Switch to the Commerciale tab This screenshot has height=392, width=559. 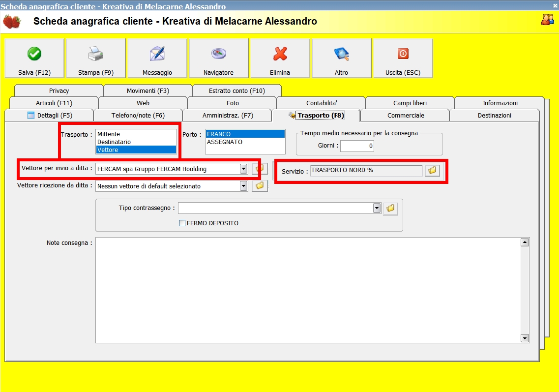(x=405, y=115)
